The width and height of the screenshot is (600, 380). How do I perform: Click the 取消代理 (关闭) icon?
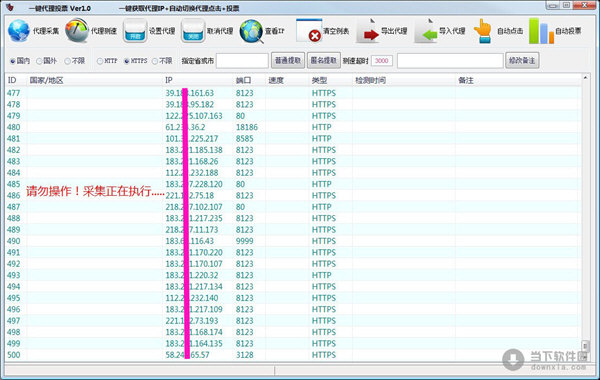coord(193,31)
